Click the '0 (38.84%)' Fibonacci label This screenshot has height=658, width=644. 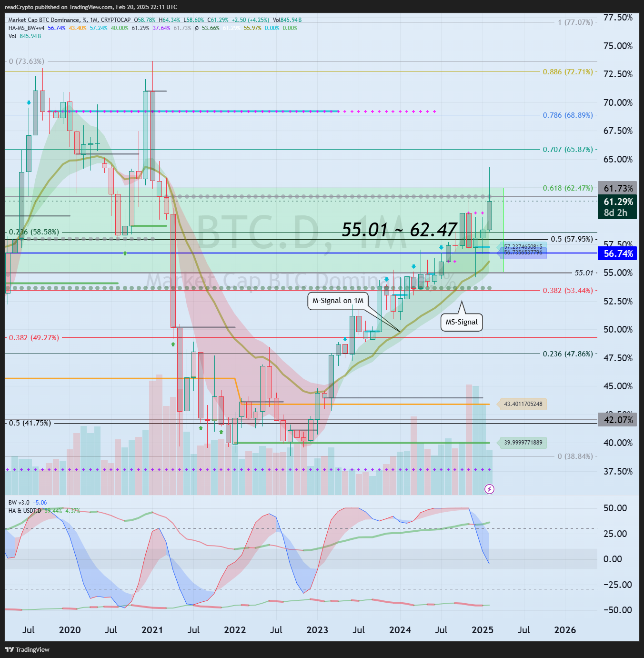coord(575,456)
